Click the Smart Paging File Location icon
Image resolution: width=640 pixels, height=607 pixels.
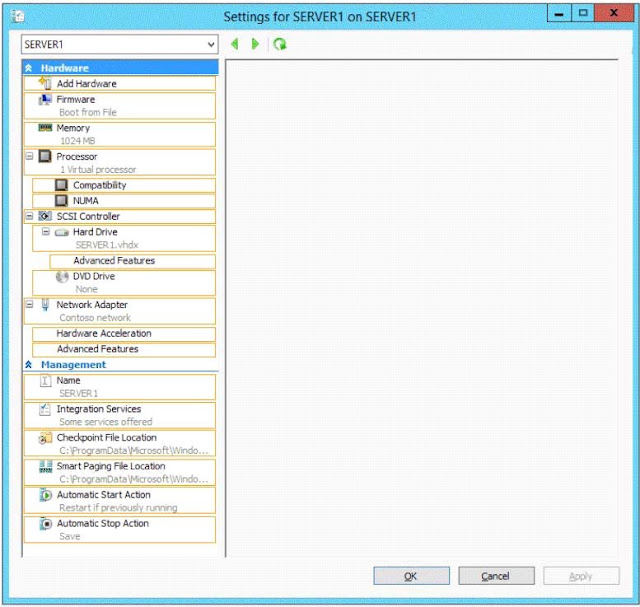click(x=45, y=466)
